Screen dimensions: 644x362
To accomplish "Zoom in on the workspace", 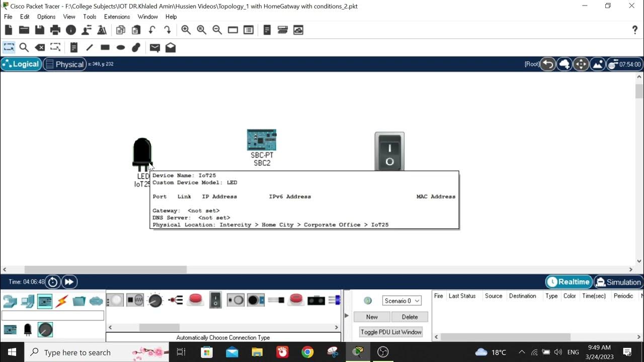I will [186, 30].
